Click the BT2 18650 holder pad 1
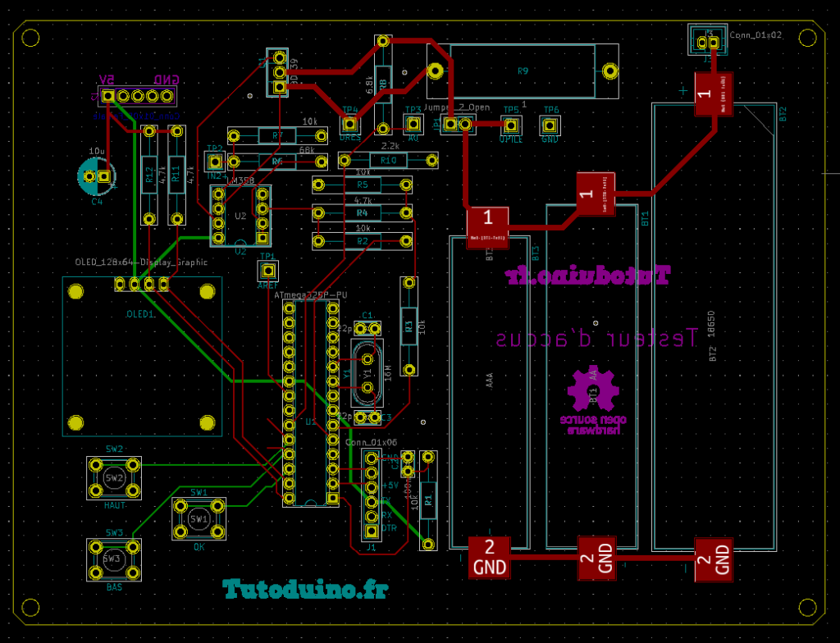840x643 pixels. [714, 93]
